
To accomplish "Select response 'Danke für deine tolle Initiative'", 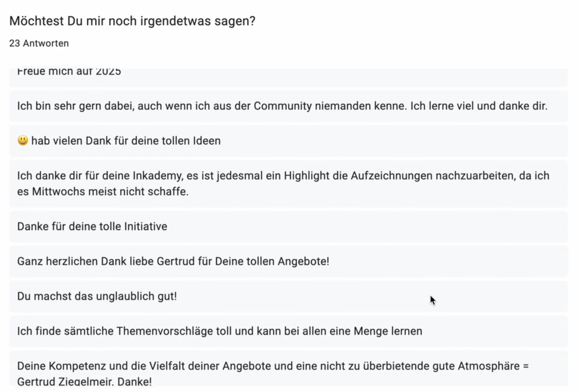I will pyautogui.click(x=289, y=227).
